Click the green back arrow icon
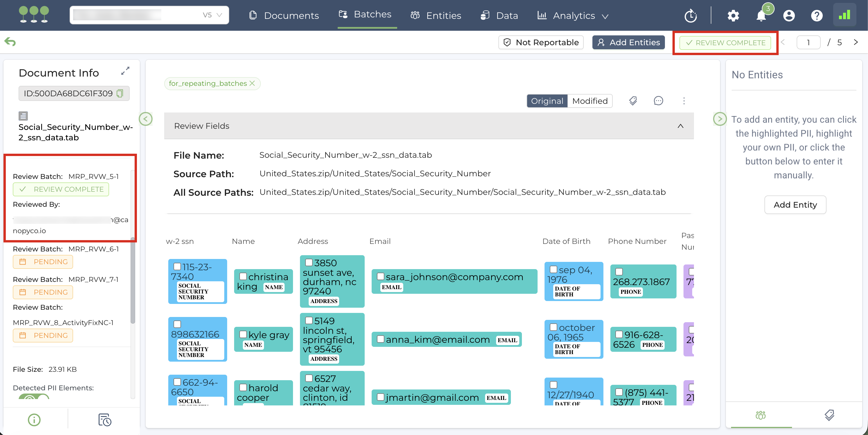The width and height of the screenshot is (868, 435). coord(10,42)
